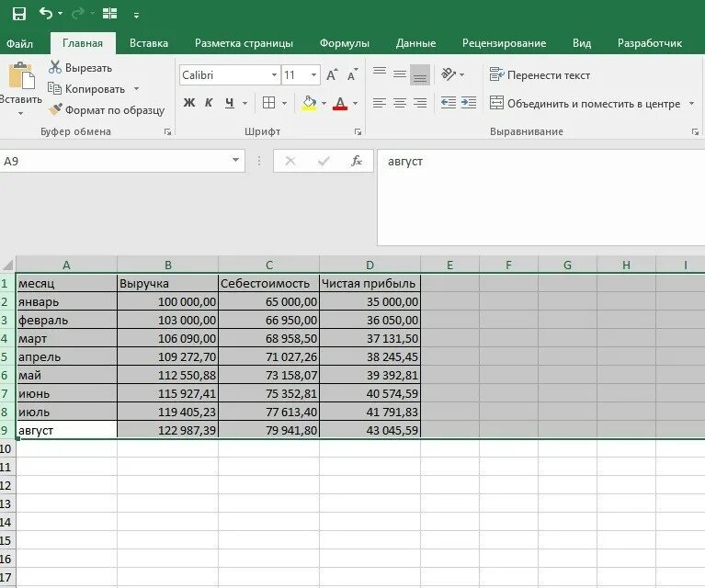This screenshot has height=588, width=705.
Task: Open underline style dropdown arrow
Action: pyautogui.click(x=244, y=104)
